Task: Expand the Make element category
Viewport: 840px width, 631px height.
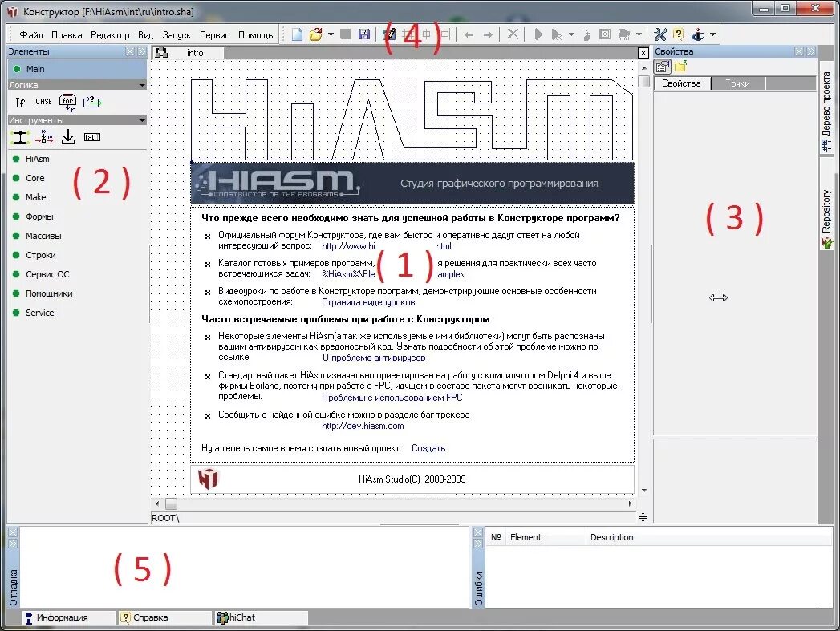Action: pyautogui.click(x=35, y=197)
